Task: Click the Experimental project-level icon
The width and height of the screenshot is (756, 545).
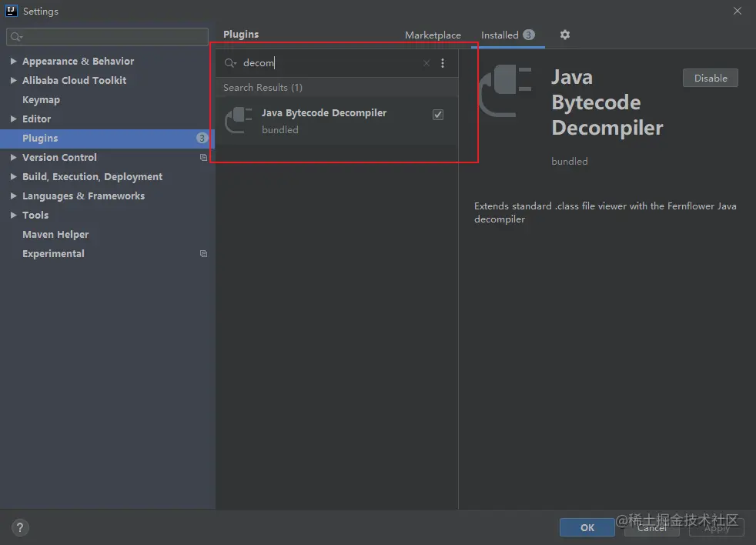Action: coord(203,254)
